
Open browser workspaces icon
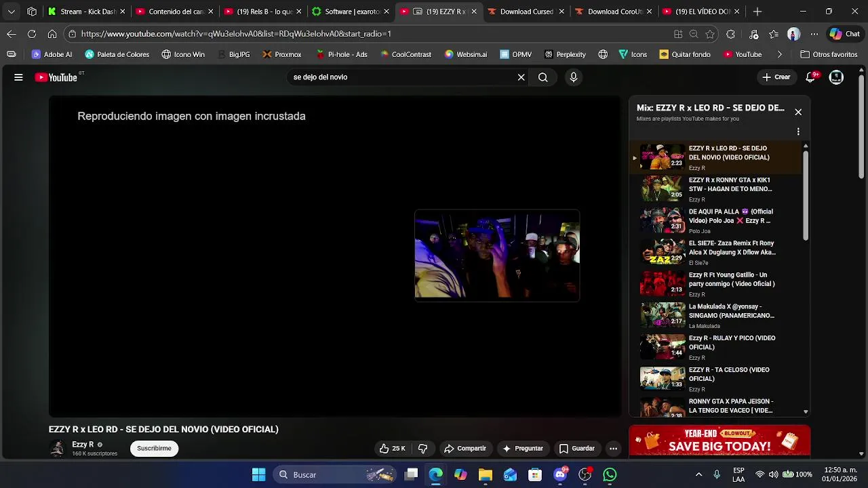click(x=32, y=12)
